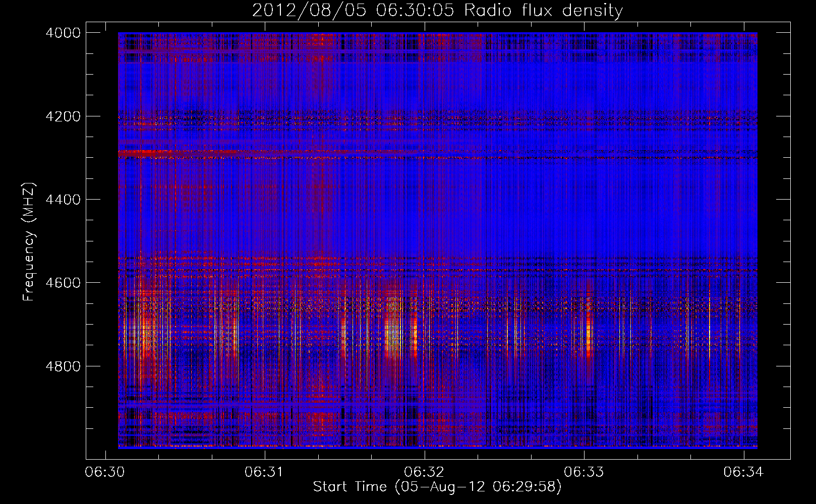816x504 pixels.
Task: Click the 4200 frequency tick label
Action: 63,116
